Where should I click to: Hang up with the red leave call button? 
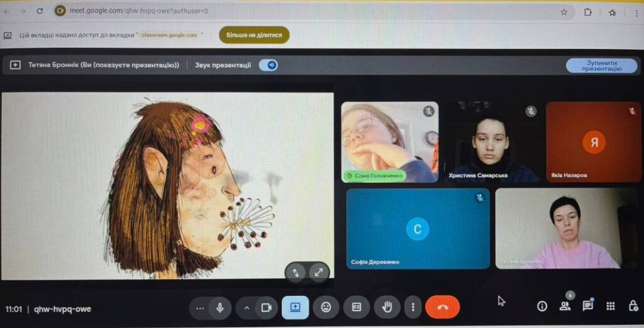pyautogui.click(x=442, y=307)
